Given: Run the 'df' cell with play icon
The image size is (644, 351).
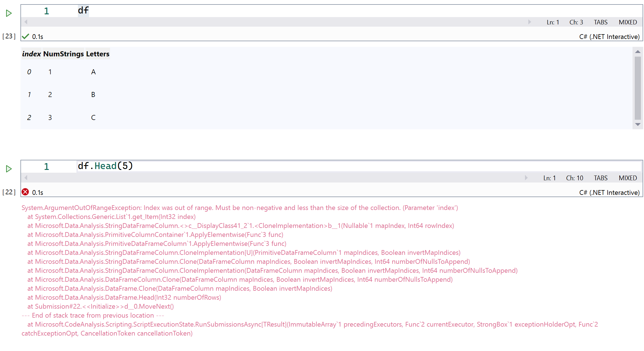Looking at the screenshot, I should tap(9, 13).
